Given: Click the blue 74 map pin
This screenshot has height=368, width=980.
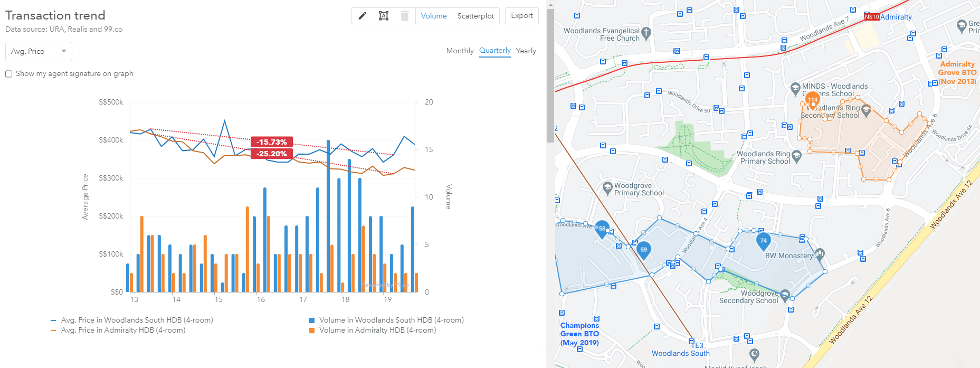Looking at the screenshot, I should [763, 241].
